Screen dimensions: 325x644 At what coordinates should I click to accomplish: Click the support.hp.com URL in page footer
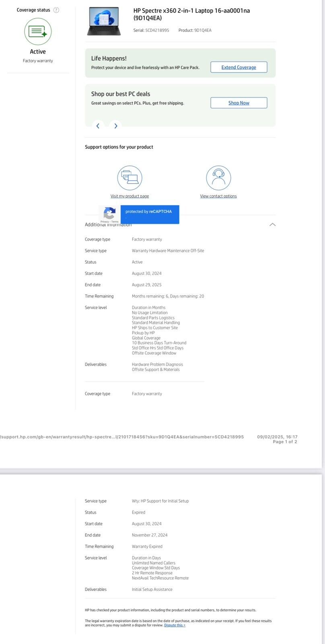click(x=122, y=437)
